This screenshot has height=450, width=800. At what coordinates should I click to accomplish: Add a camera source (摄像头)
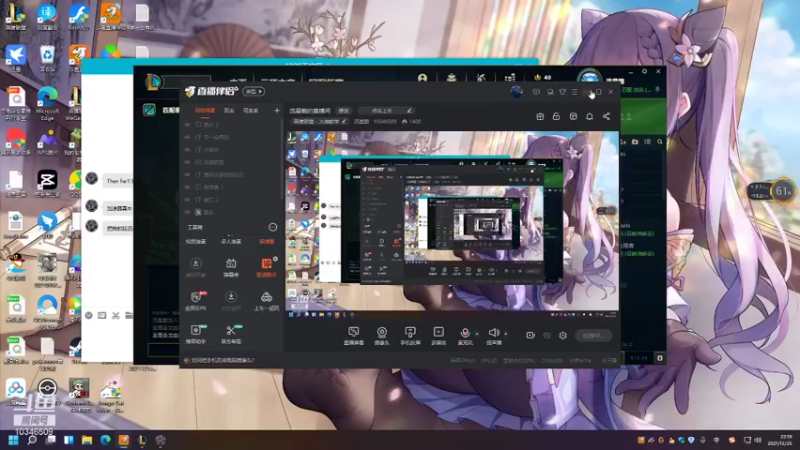pos(382,336)
